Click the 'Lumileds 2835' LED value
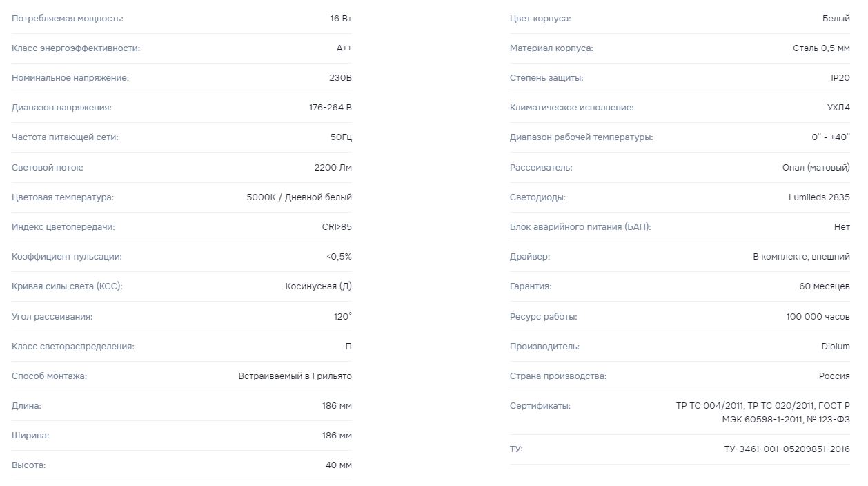Screen dimensions: 868x486 tap(819, 197)
